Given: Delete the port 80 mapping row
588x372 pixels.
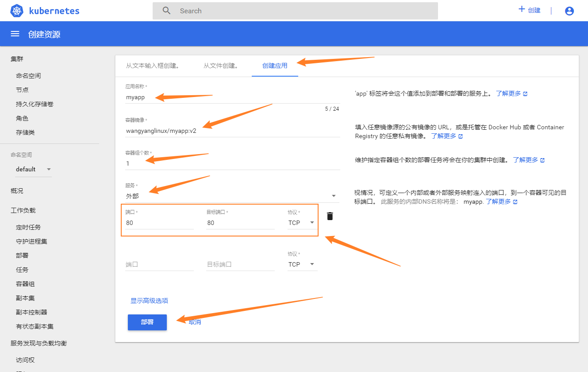Looking at the screenshot, I should 330,216.
